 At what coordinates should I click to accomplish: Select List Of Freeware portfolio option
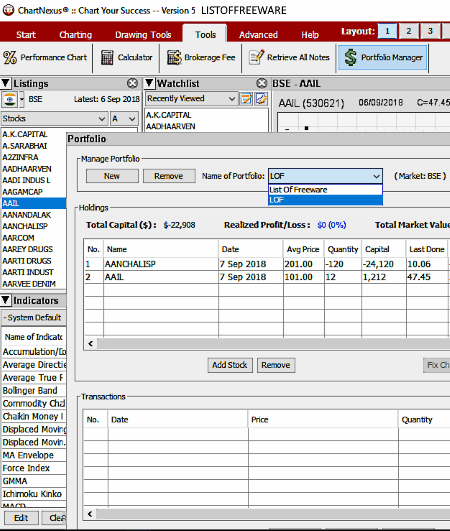coord(325,190)
